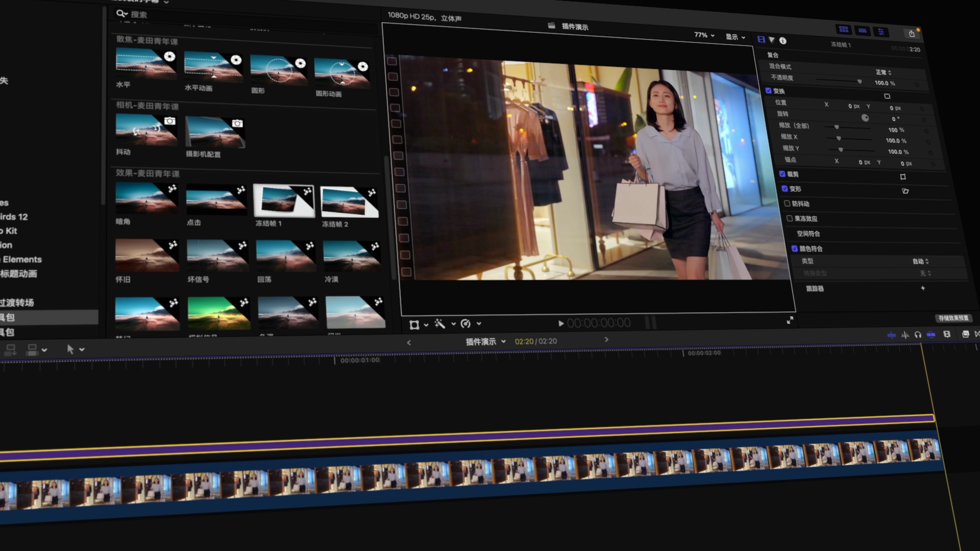Open the video inspector tab icon
The image size is (980, 551).
[761, 39]
